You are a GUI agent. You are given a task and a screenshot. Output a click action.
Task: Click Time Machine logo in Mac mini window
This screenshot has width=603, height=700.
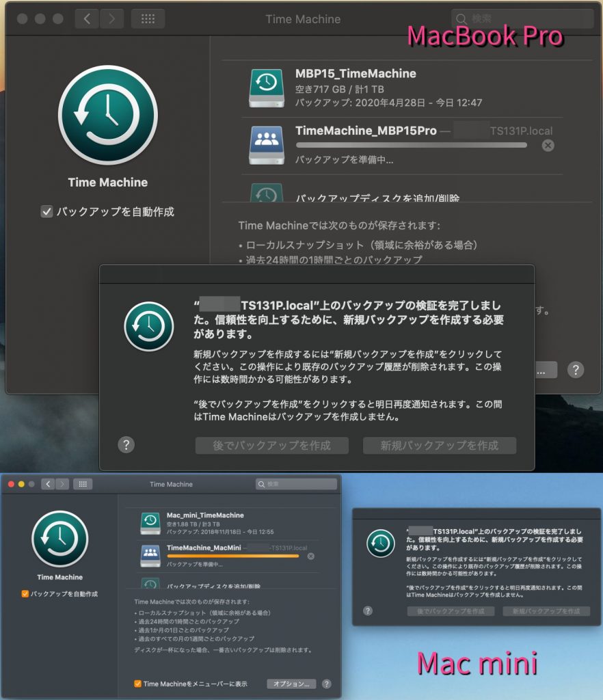[59, 539]
